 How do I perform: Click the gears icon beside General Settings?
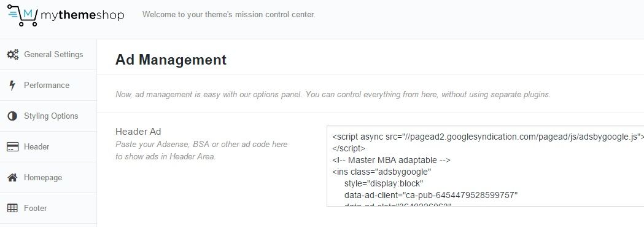[13, 54]
